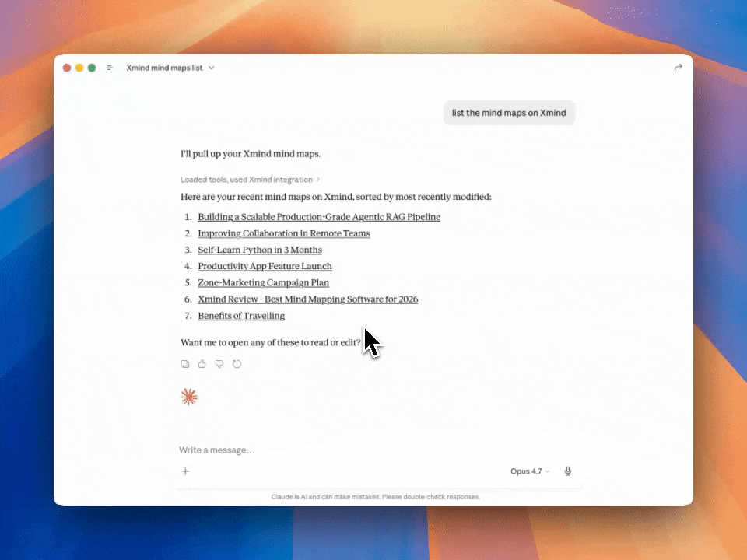Click the orange Claude starburst logo
Viewport: 747px width, 560px height.
click(188, 397)
